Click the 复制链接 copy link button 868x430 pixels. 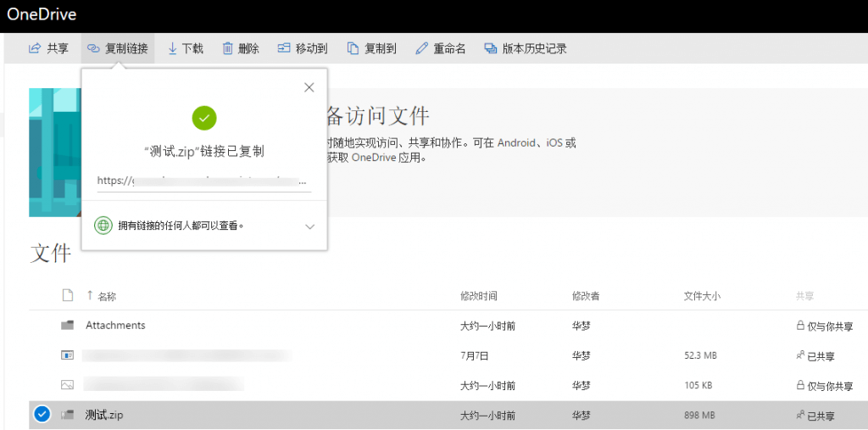point(118,48)
